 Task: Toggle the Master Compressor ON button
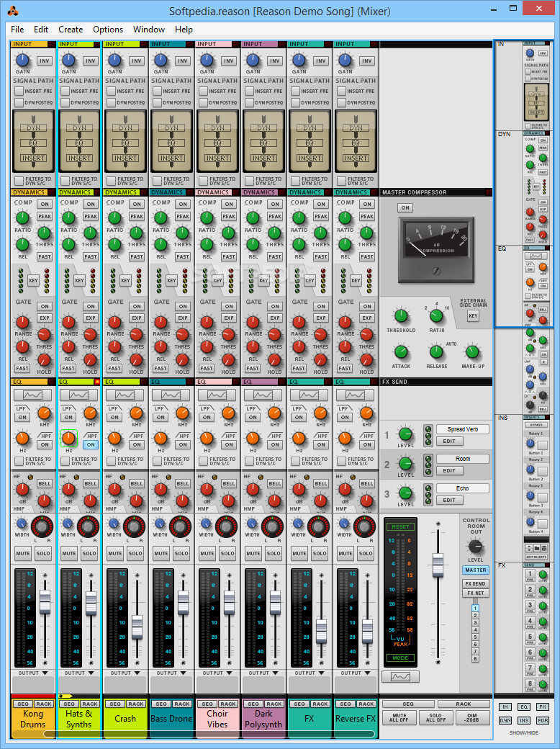pos(405,208)
